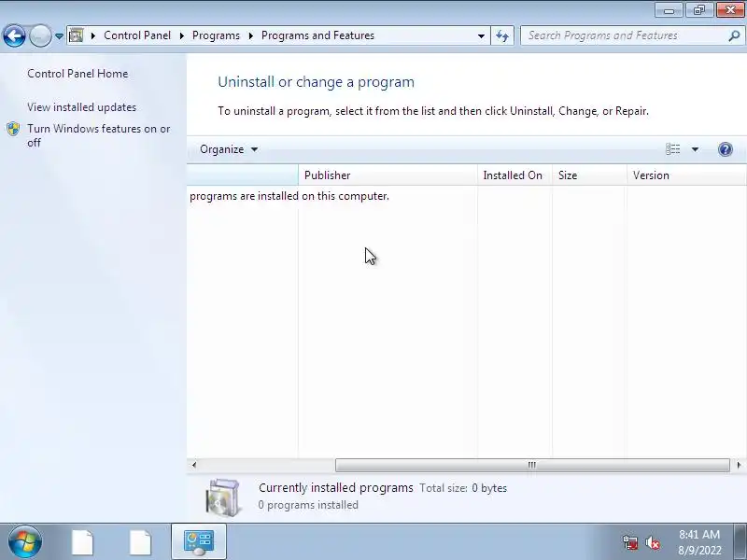The height and width of the screenshot is (560, 747).
Task: Expand the arrow before Control Panel breadcrumb
Action: [x=93, y=35]
